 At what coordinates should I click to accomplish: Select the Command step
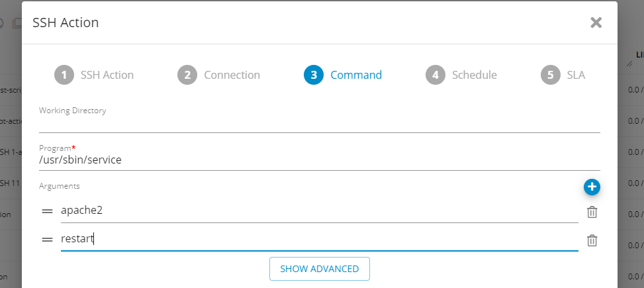[355, 75]
